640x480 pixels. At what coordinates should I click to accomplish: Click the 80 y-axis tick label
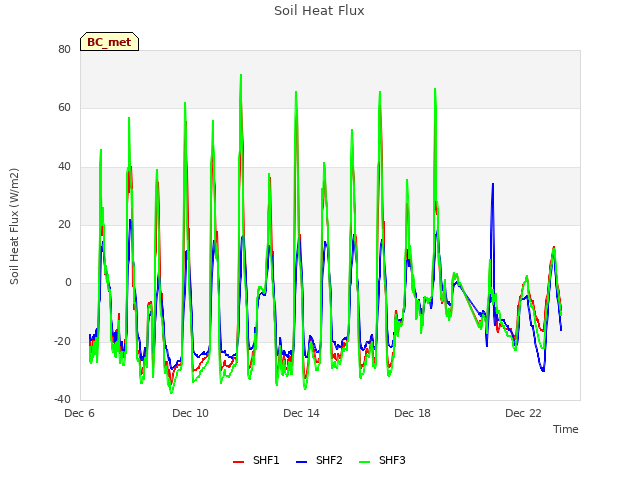click(64, 49)
